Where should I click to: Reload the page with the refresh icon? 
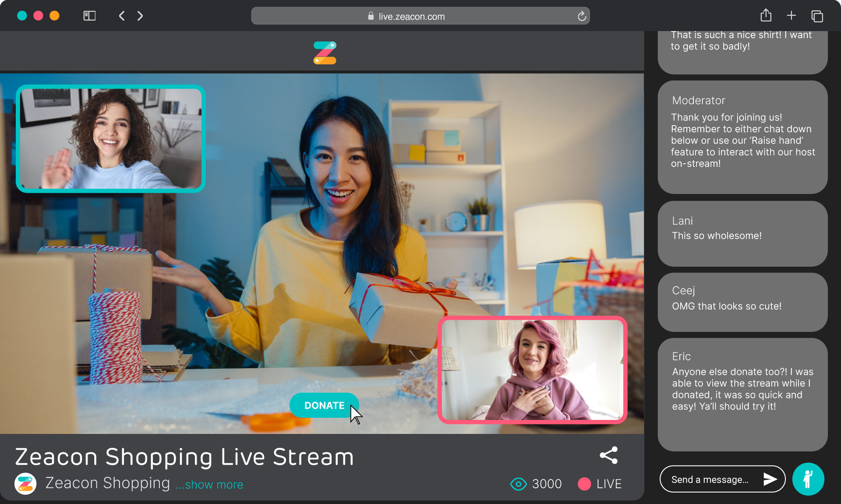click(581, 16)
